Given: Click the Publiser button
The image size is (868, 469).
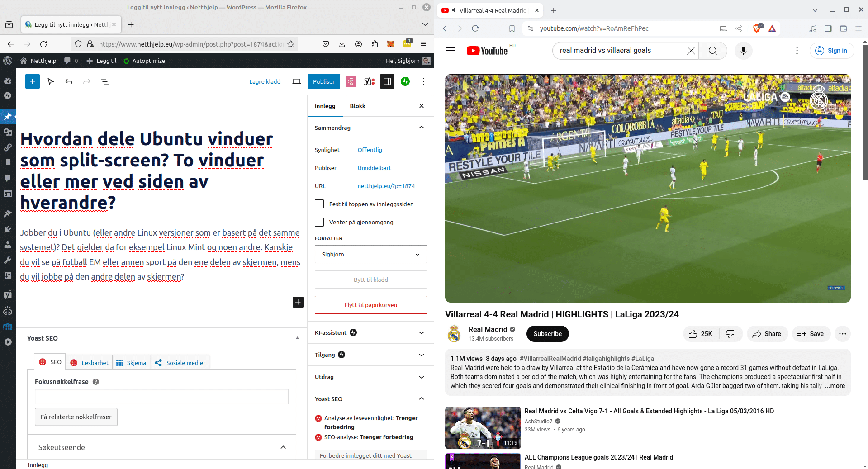Looking at the screenshot, I should 324,81.
